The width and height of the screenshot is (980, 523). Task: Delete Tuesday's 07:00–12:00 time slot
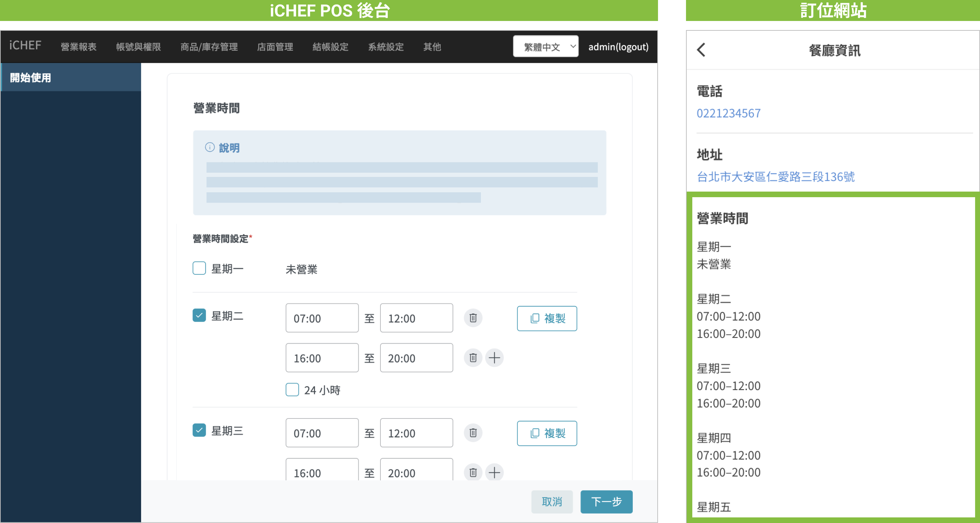472,318
